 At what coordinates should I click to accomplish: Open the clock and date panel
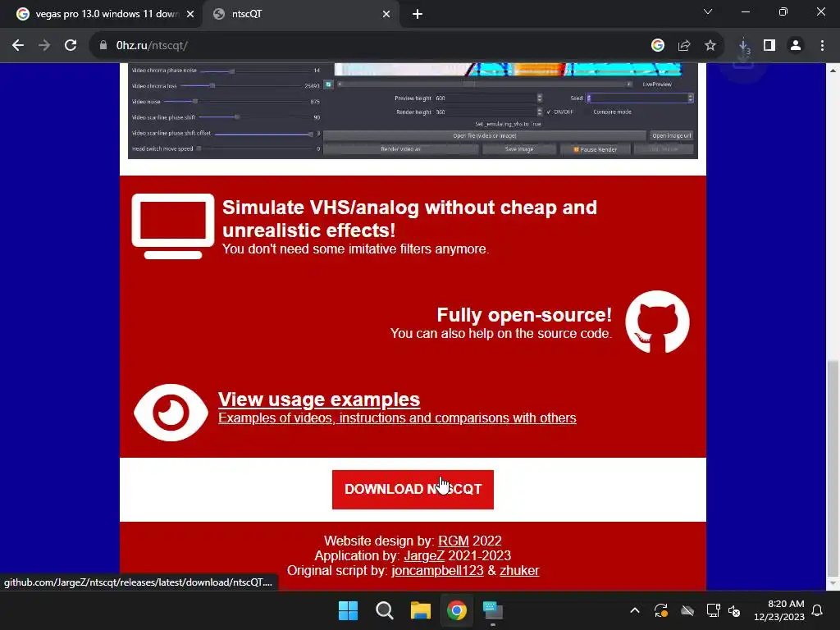pos(779,610)
